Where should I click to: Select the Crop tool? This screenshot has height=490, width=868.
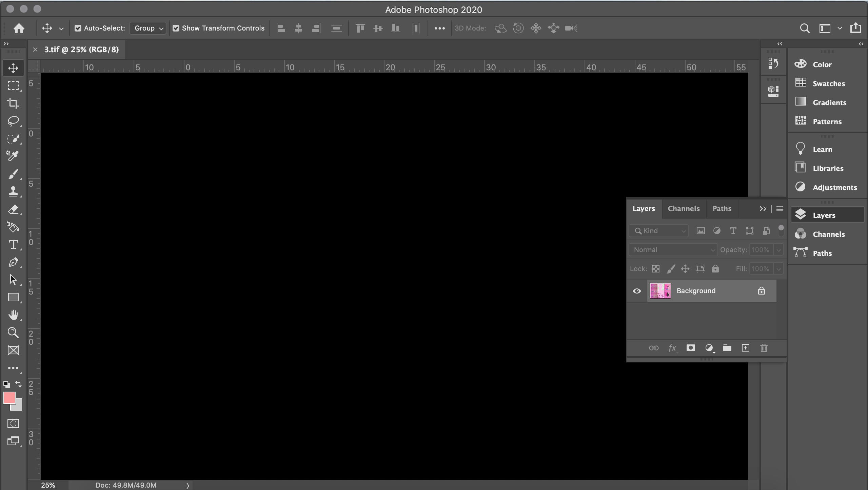point(13,103)
